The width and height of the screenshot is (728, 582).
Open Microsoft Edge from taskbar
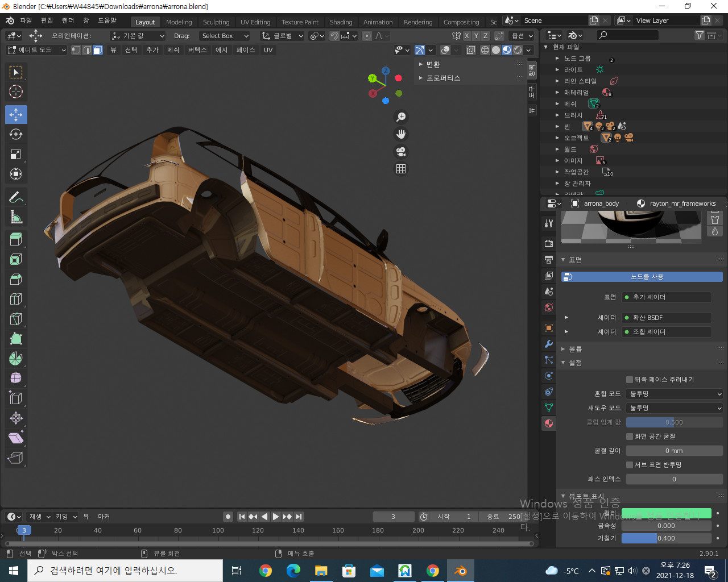293,571
